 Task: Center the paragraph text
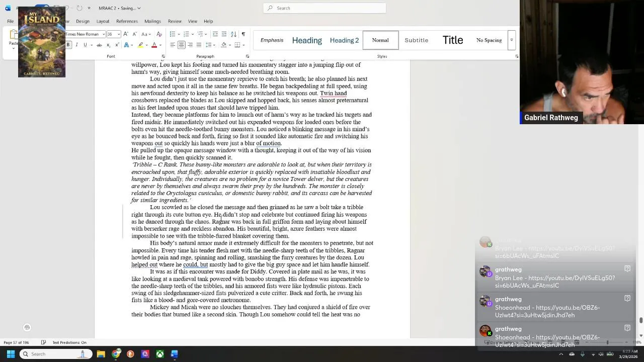pos(181,45)
